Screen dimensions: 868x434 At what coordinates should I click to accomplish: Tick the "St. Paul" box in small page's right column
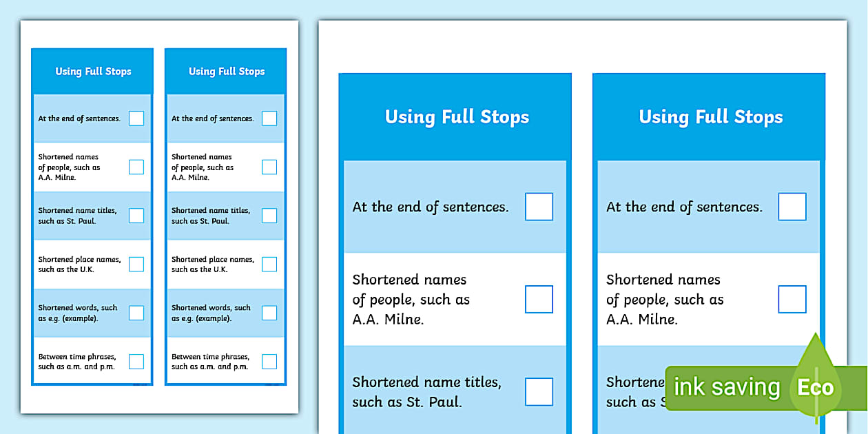click(269, 216)
